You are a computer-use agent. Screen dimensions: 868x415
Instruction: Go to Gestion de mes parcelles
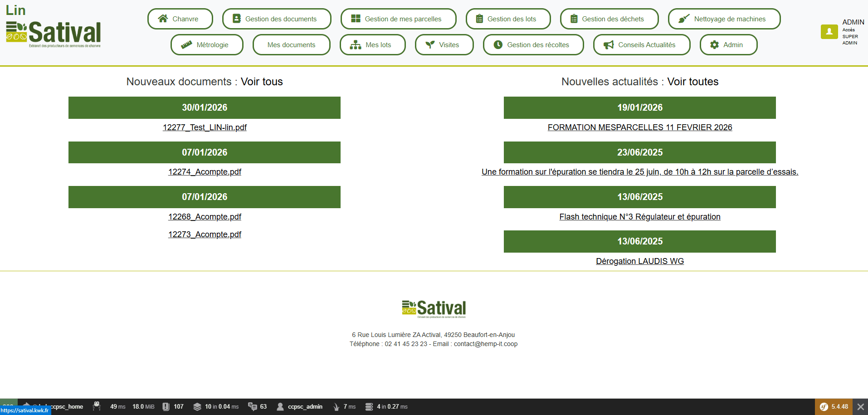pos(398,19)
